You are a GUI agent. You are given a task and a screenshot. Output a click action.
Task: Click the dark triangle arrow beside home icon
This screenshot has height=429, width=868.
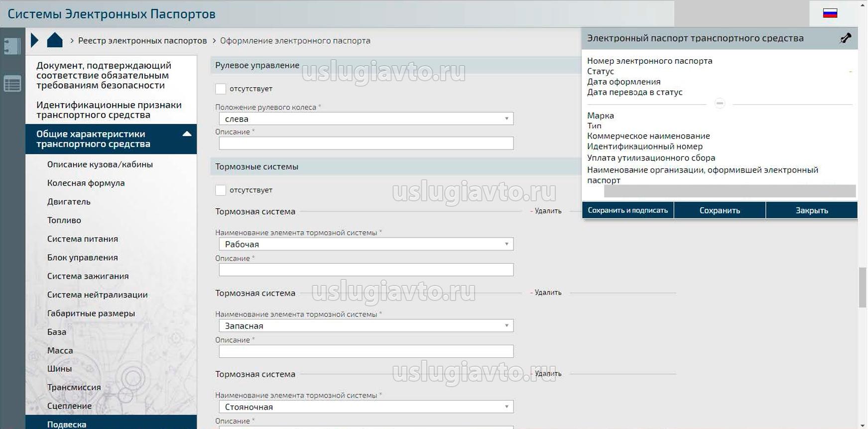34,40
